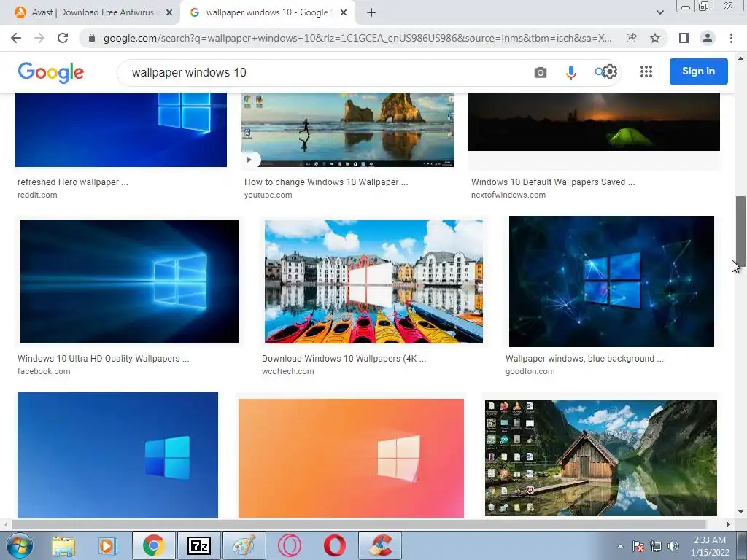Open 7-Zip from the taskbar
Image resolution: width=747 pixels, height=560 pixels.
pos(199,545)
